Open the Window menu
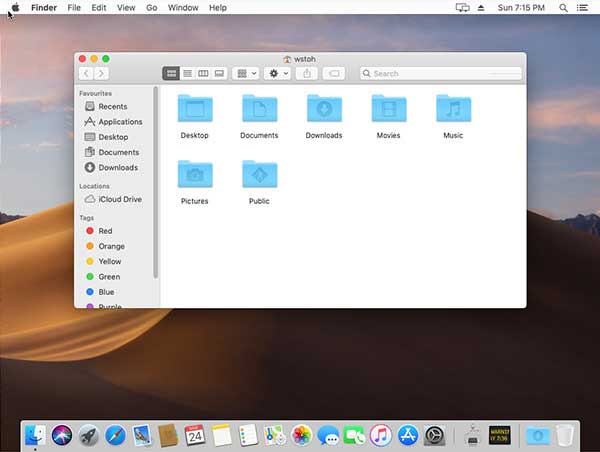The height and width of the screenshot is (452, 600). coord(183,7)
